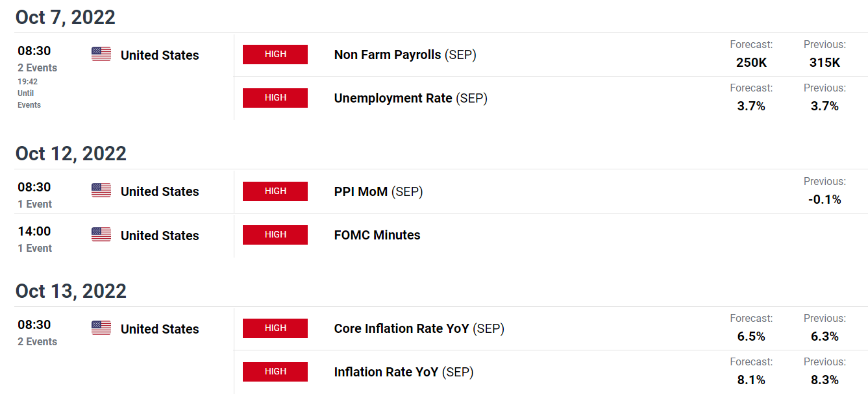Viewport: 868px width, 403px height.
Task: Click HIGH badge next to Unemployment Rate
Action: (275, 98)
